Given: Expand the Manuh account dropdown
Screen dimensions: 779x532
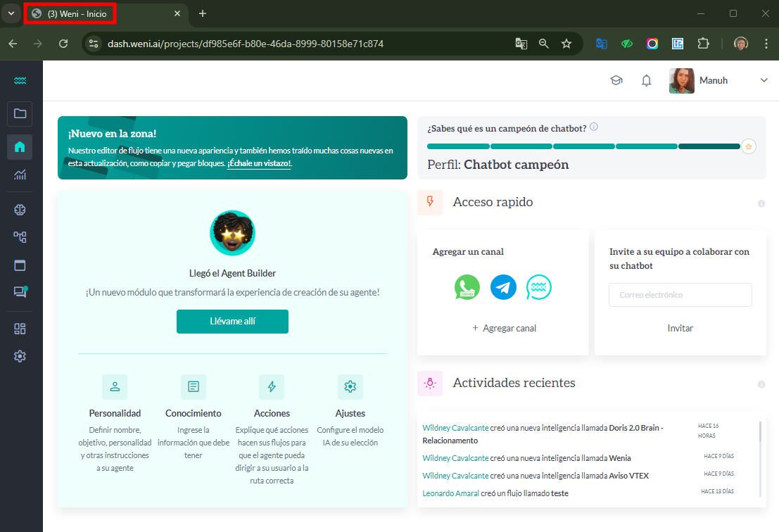Looking at the screenshot, I should (x=764, y=80).
